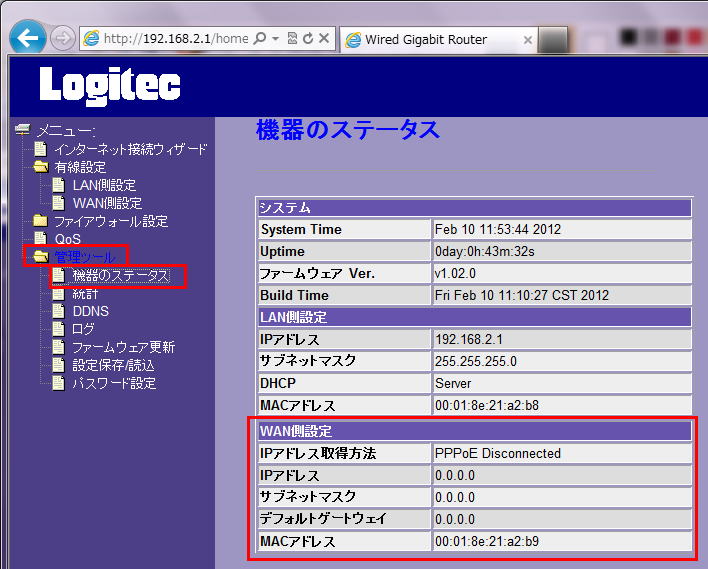This screenshot has height=569, width=708.
Task: Click the browser forward arrow button
Action: [62, 39]
